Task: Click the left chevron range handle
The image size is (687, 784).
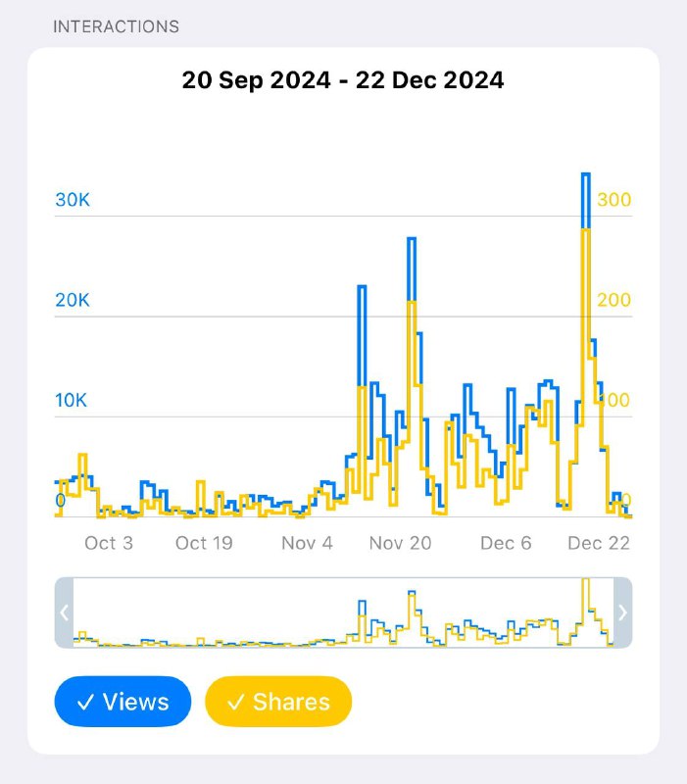Action: click(64, 612)
